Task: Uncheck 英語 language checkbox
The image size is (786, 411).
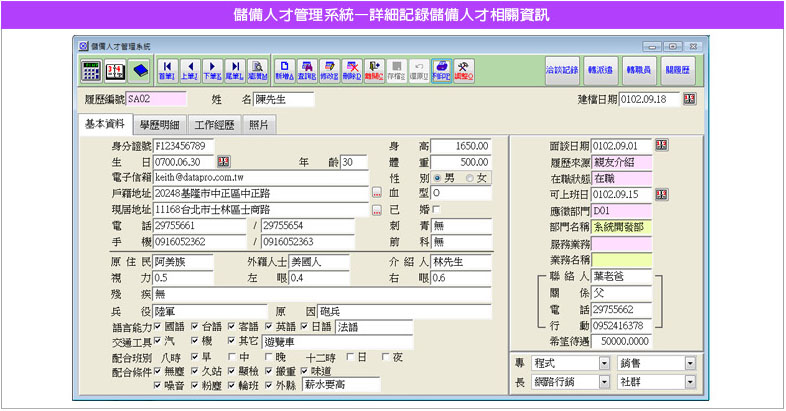Action: click(x=269, y=326)
